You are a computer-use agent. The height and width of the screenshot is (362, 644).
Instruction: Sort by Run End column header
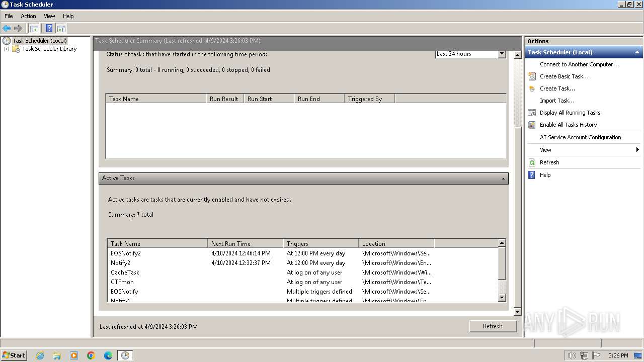point(319,99)
